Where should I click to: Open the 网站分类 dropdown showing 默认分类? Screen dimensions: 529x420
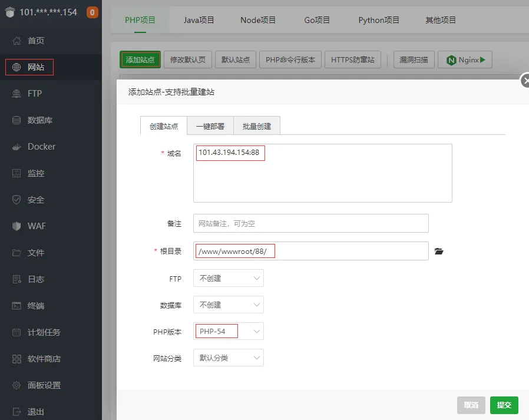coord(229,358)
